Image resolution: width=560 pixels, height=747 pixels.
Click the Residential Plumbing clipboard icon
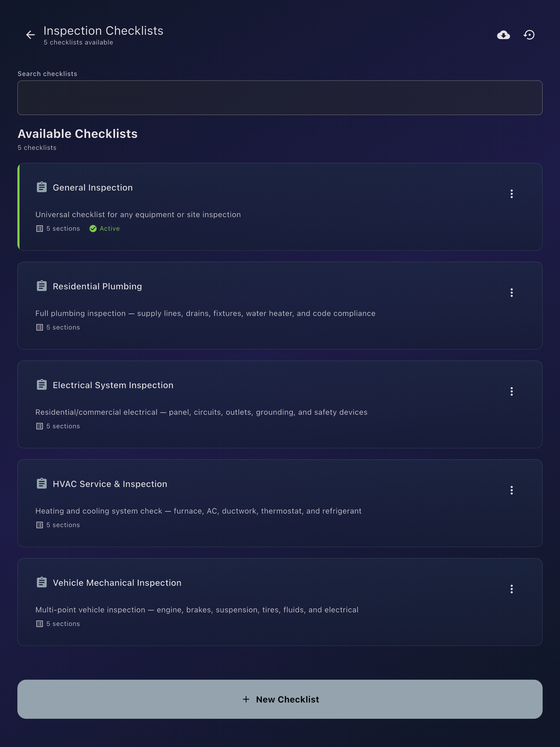(x=42, y=286)
